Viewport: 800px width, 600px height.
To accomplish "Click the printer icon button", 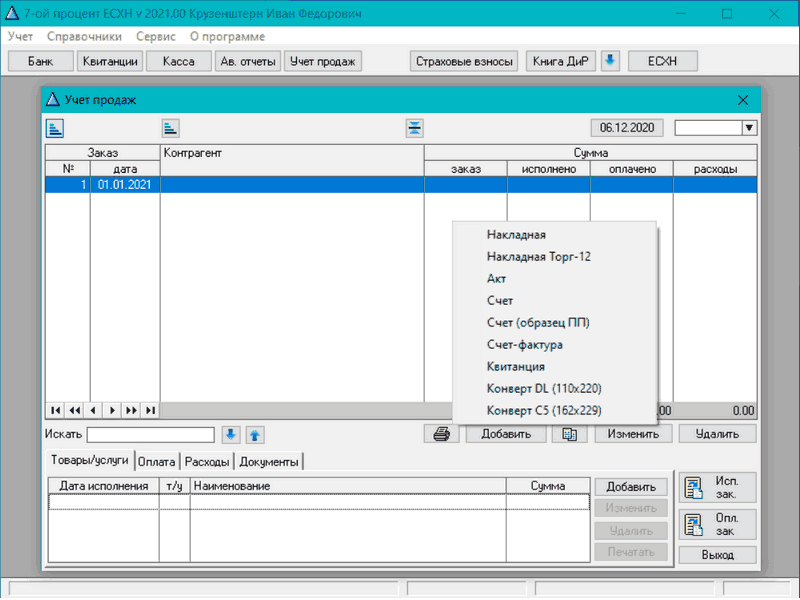I will pyautogui.click(x=441, y=434).
